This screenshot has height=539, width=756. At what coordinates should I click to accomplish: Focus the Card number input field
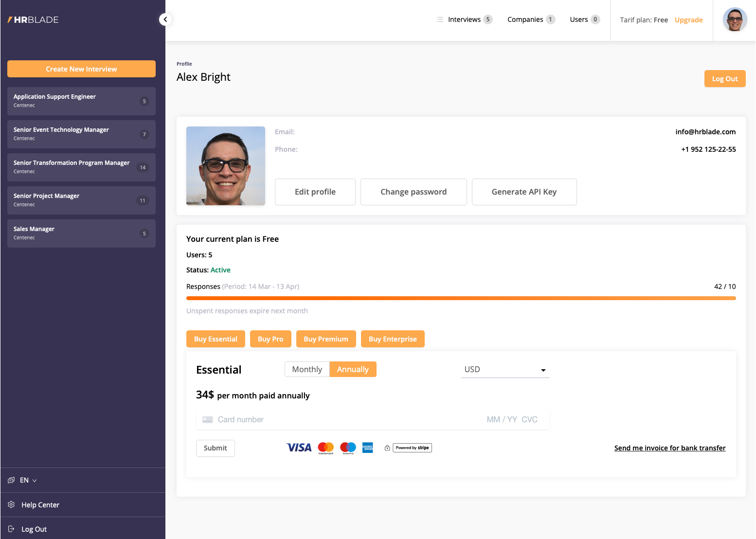[x=341, y=419]
